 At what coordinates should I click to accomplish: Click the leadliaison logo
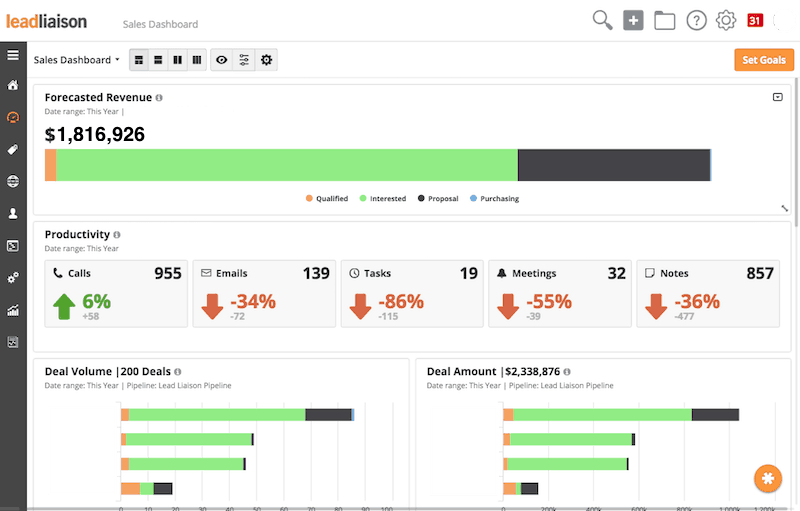[46, 21]
